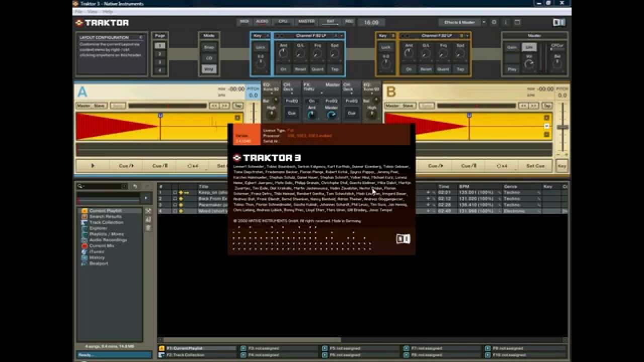
Task: Click the deck B loop x4 button
Action: (x=502, y=165)
